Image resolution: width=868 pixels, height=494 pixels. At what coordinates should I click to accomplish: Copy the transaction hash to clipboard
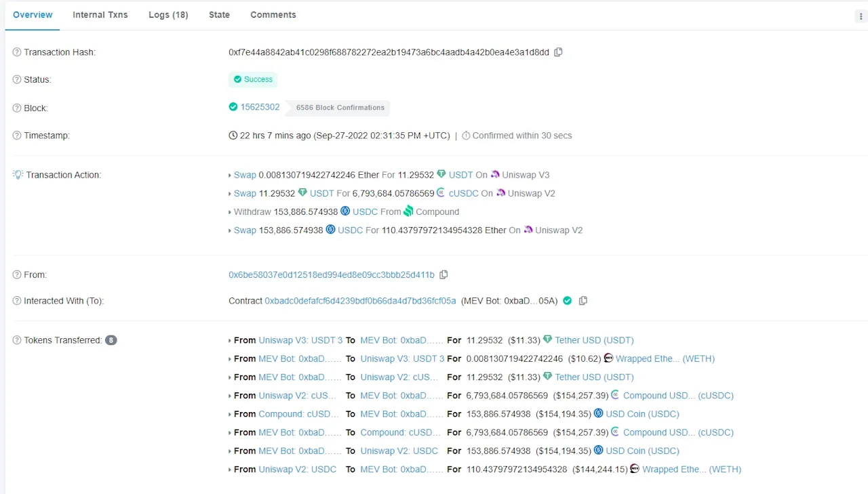558,52
